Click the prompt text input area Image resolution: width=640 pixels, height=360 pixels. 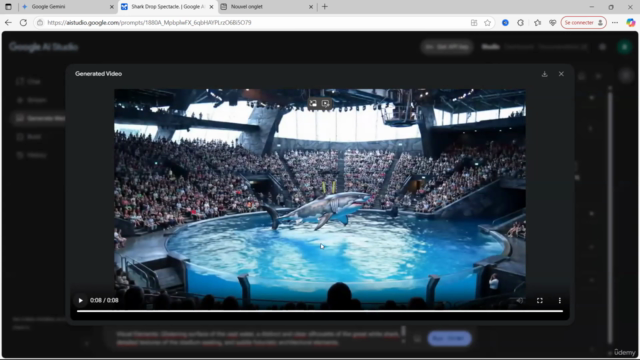257,338
